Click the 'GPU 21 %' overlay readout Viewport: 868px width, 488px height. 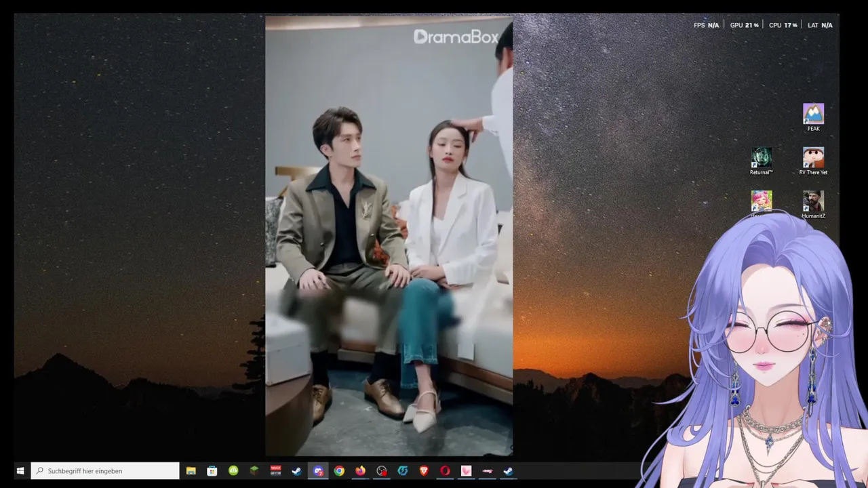(744, 25)
